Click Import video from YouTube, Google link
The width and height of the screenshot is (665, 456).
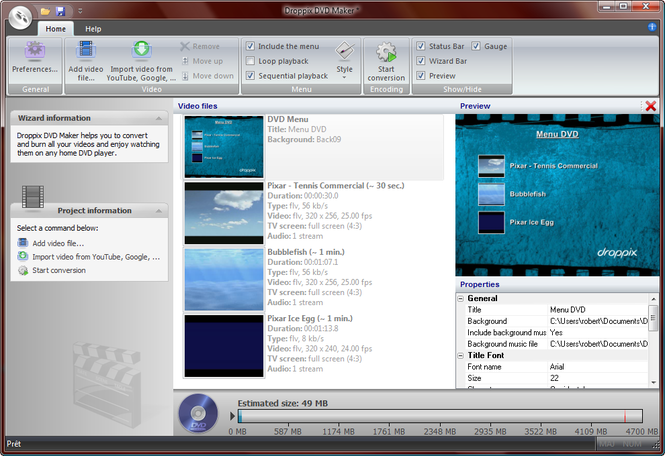point(96,257)
